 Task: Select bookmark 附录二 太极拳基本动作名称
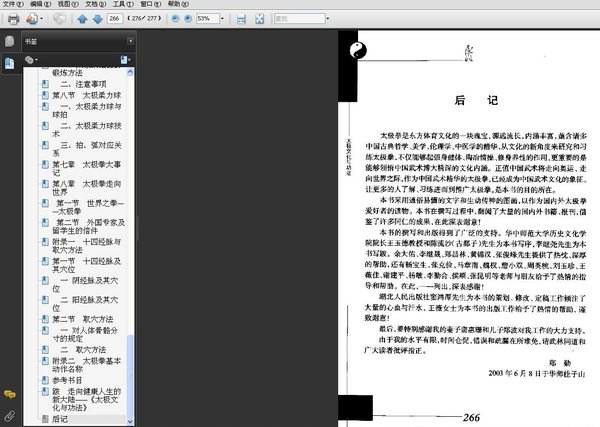click(86, 365)
